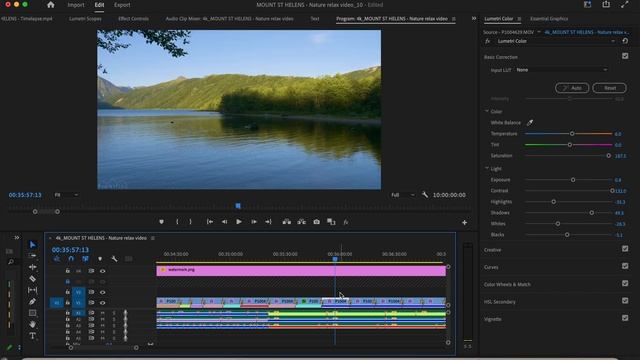Add a marker in the timeline

click(100, 259)
